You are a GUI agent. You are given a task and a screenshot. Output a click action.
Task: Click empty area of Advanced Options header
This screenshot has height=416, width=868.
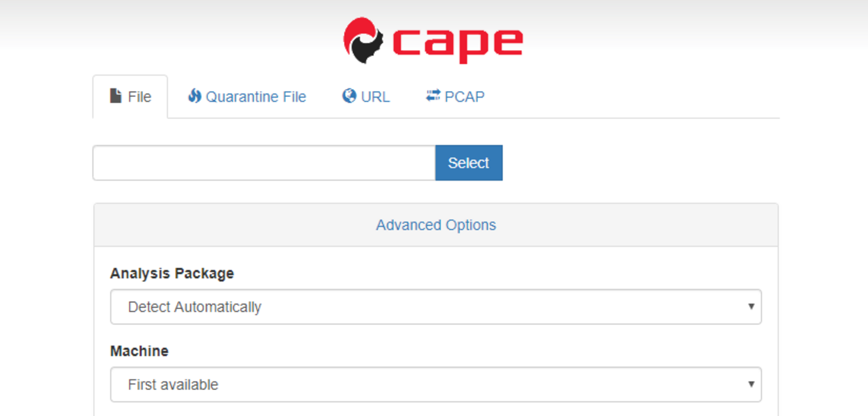(x=635, y=225)
